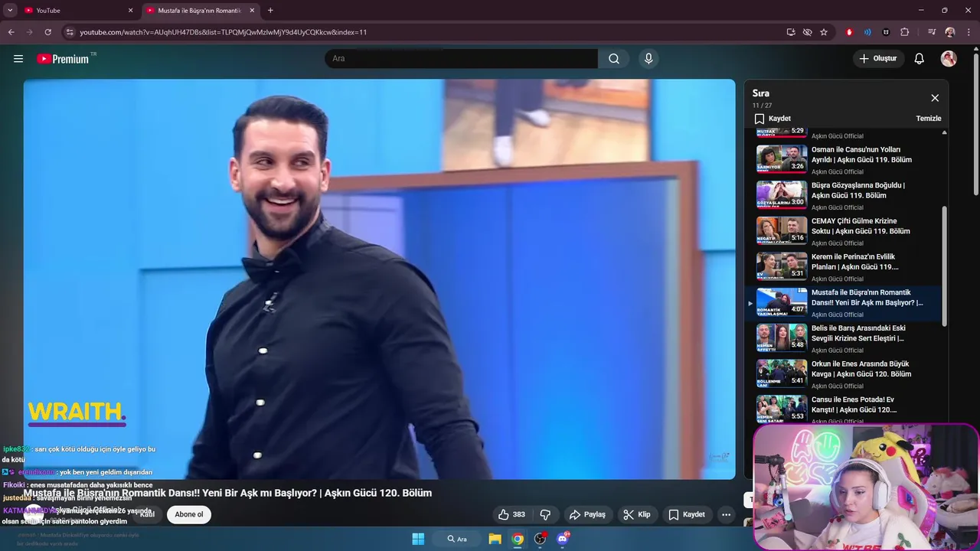Open Windows taskbar Ara search
Image resolution: width=980 pixels, height=551 pixels.
457,539
